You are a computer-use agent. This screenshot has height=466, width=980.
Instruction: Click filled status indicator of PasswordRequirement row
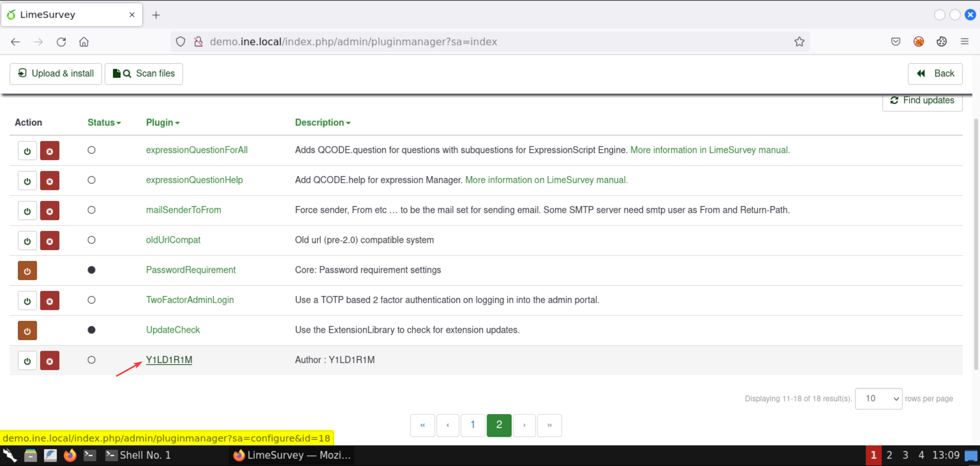(x=91, y=270)
